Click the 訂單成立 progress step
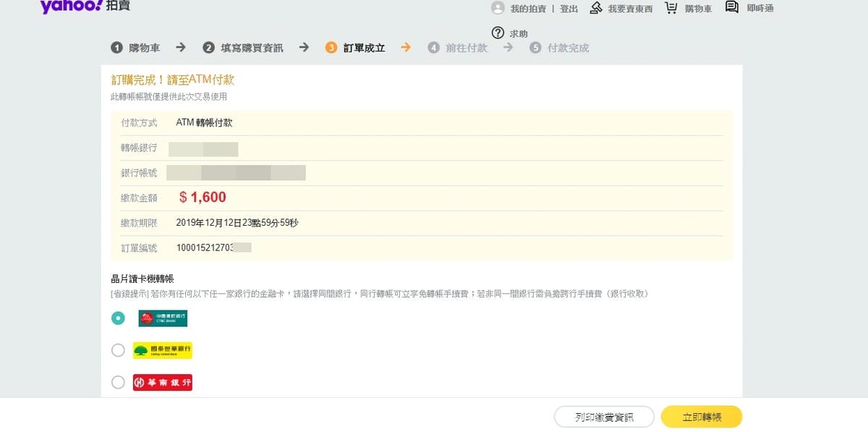The image size is (868, 432). tap(356, 47)
